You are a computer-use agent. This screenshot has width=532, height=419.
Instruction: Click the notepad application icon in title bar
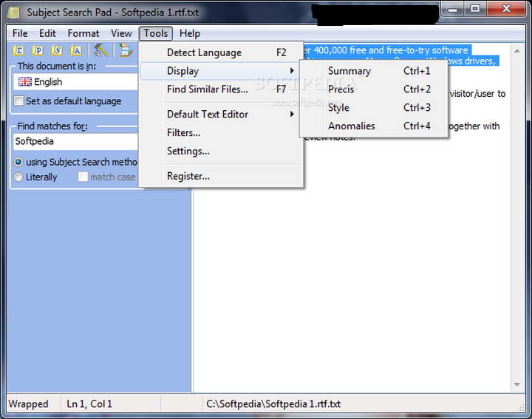click(x=14, y=13)
